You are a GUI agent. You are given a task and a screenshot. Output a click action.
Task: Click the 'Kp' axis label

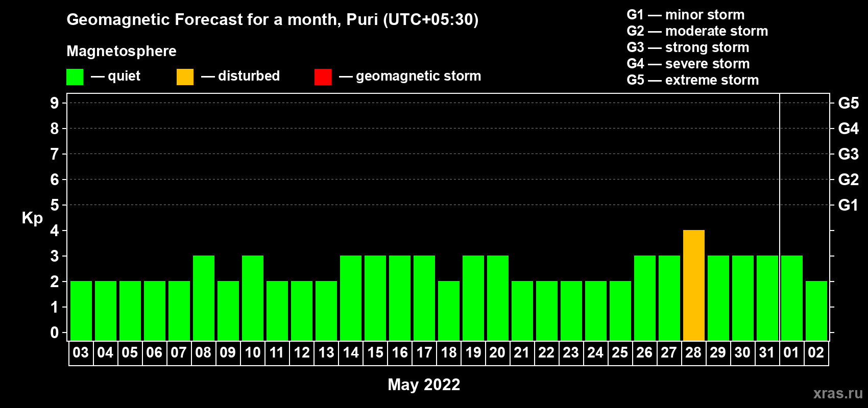pyautogui.click(x=32, y=218)
